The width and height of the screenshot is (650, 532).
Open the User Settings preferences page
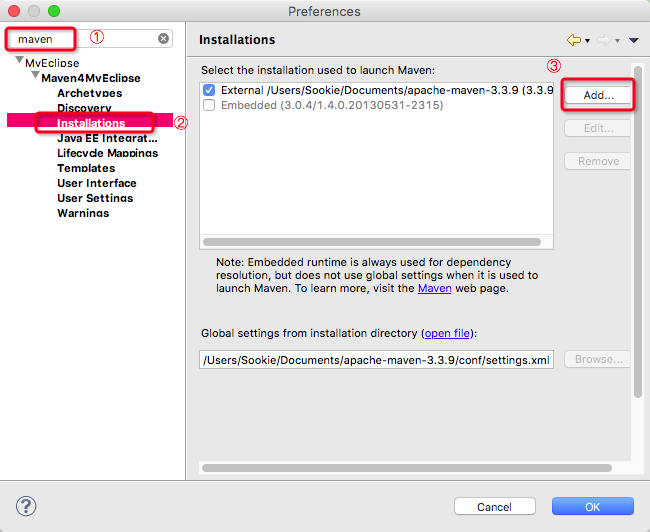pos(95,198)
